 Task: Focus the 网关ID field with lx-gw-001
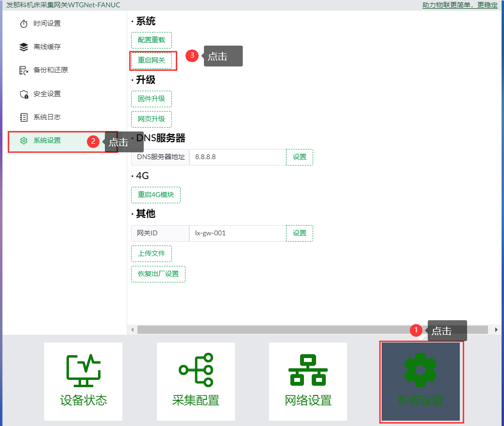coord(237,233)
